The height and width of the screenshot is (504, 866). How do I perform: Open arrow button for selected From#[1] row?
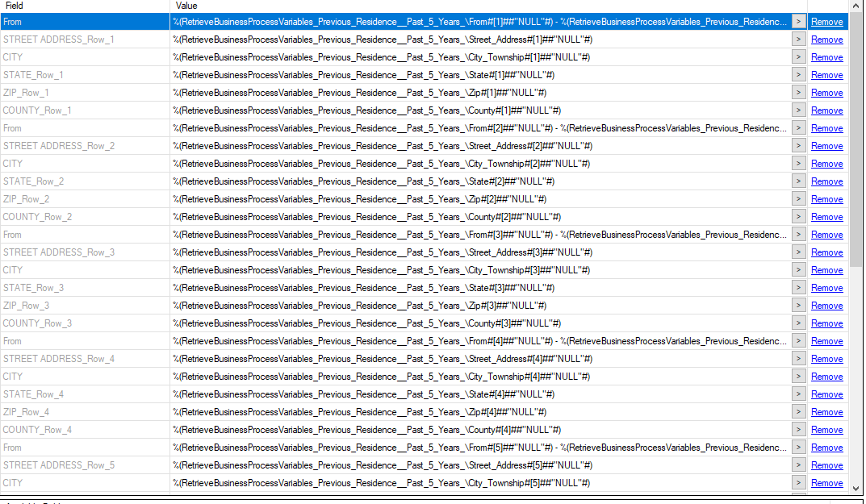799,22
